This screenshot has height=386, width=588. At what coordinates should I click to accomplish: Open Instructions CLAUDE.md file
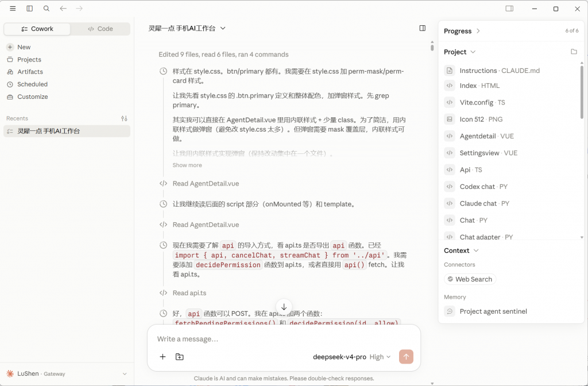tap(500, 71)
